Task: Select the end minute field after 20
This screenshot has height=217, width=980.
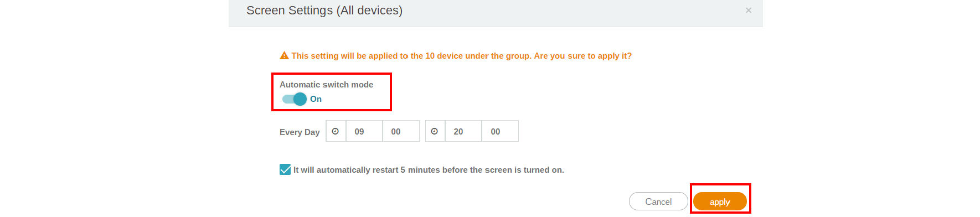Action: [500, 131]
